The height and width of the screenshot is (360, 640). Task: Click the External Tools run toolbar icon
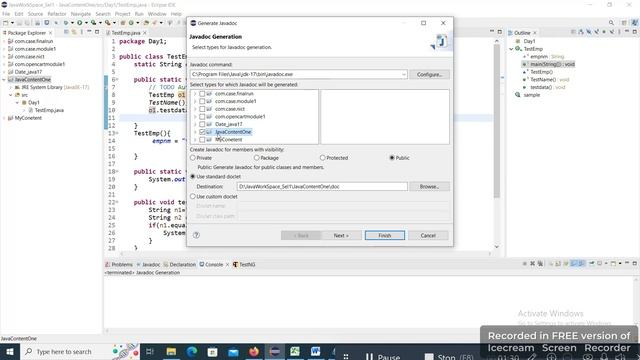coord(107,23)
